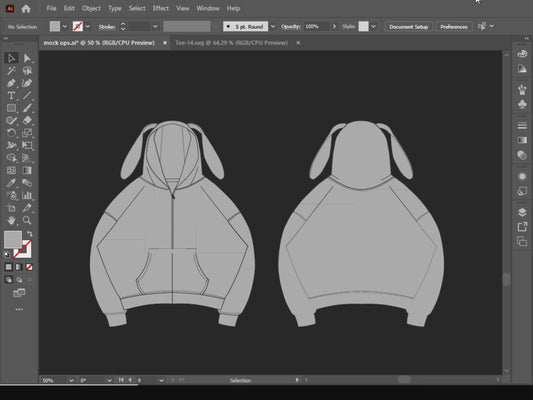The width and height of the screenshot is (533, 400).
Task: Open the Stroke panel lines icon
Action: pos(522,125)
